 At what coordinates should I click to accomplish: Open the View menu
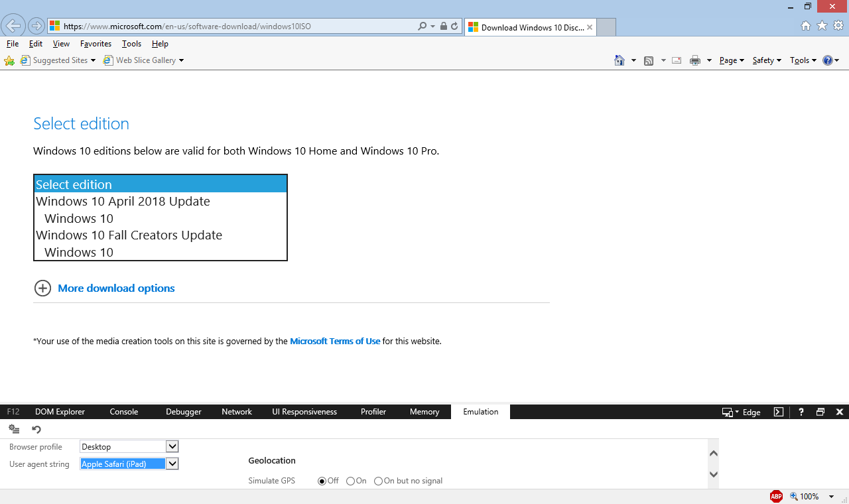point(61,44)
